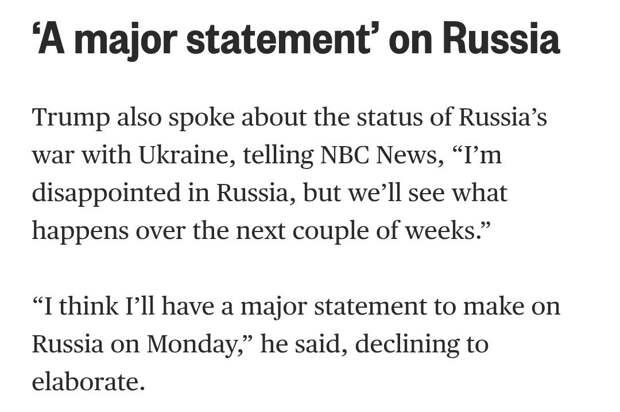
Task: Click the 'A major statement' on Russia heading
Action: pyautogui.click(x=296, y=40)
